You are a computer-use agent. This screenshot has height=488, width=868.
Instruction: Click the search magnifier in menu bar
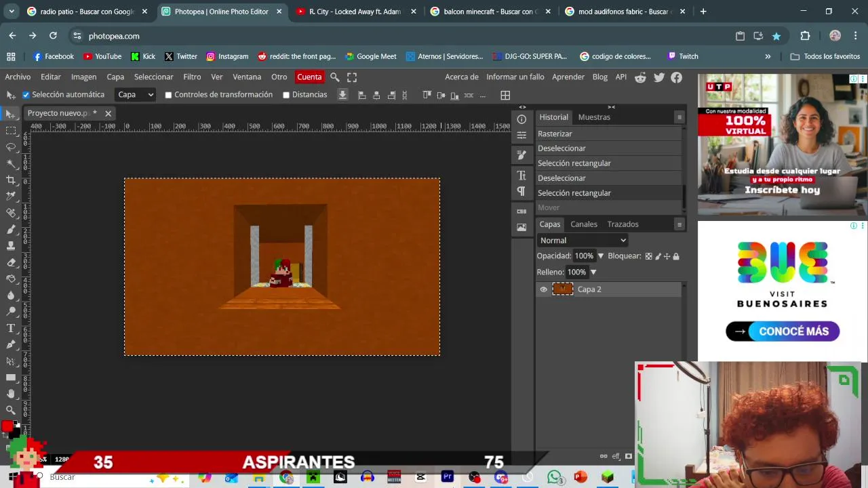click(x=335, y=77)
